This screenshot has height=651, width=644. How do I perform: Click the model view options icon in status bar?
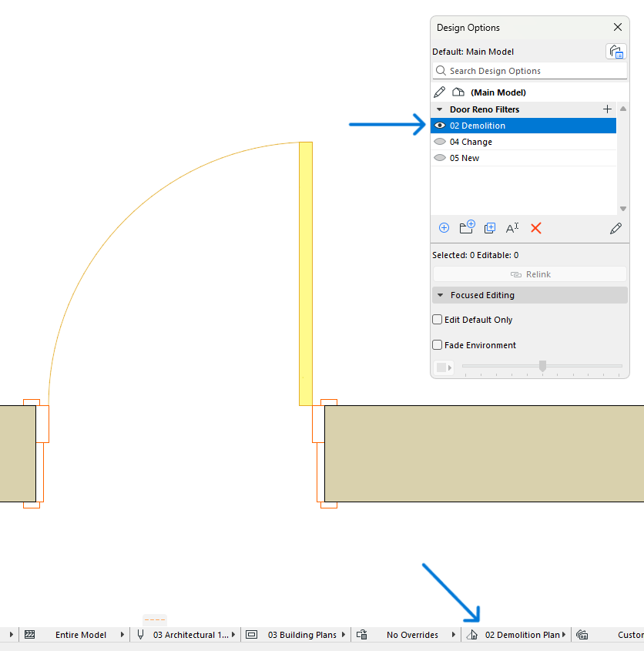(252, 634)
